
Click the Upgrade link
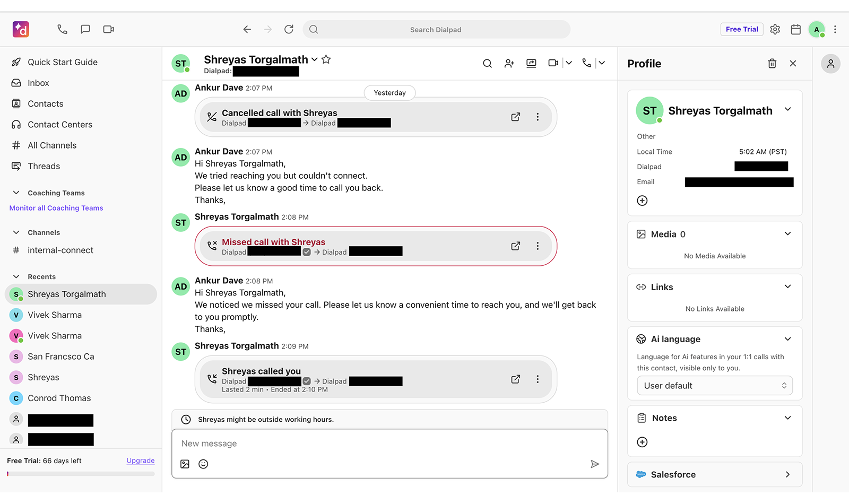(141, 461)
